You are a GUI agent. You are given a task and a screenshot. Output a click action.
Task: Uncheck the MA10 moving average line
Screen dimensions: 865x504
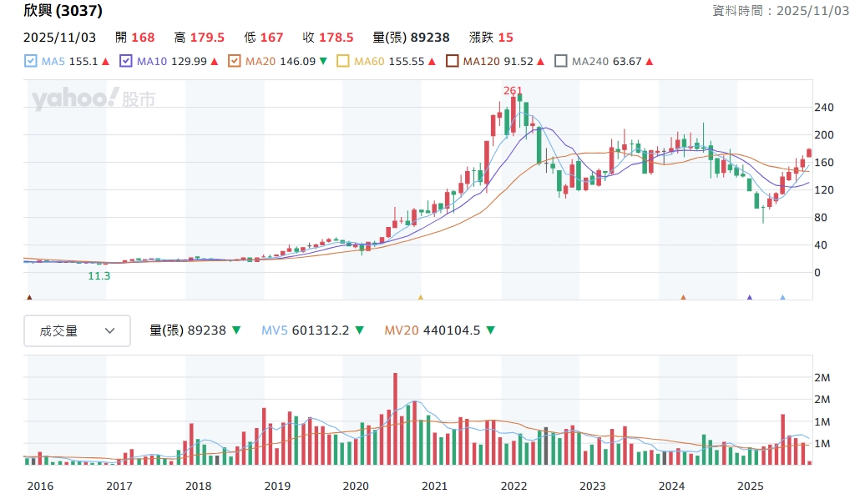pos(126,61)
